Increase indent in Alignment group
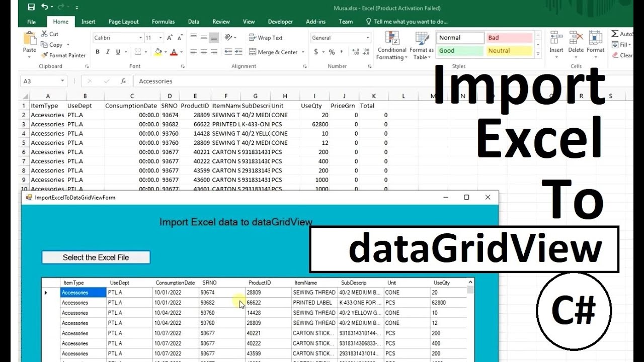 [237, 52]
